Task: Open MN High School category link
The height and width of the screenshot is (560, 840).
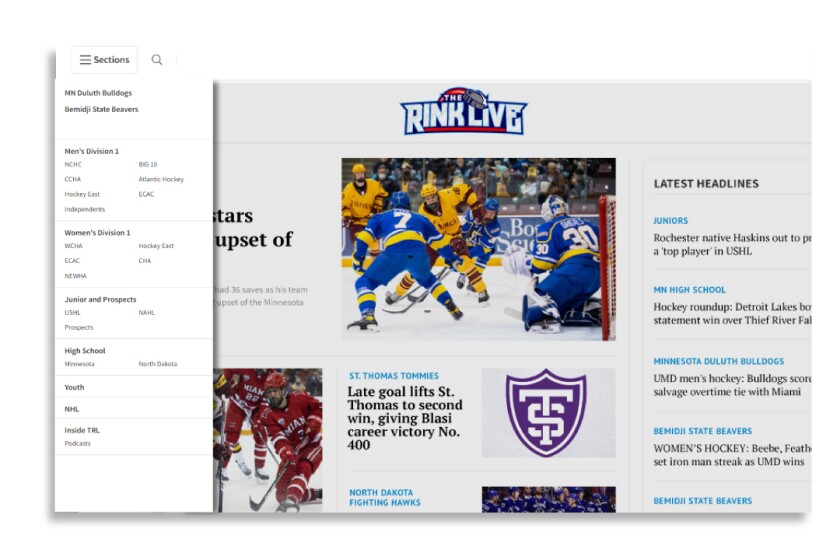Action: pos(689,289)
